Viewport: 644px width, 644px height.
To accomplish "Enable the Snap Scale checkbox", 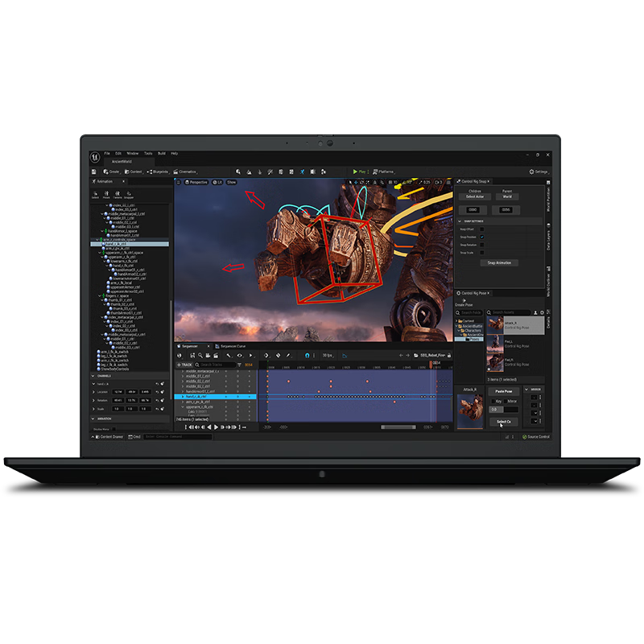I will (481, 253).
